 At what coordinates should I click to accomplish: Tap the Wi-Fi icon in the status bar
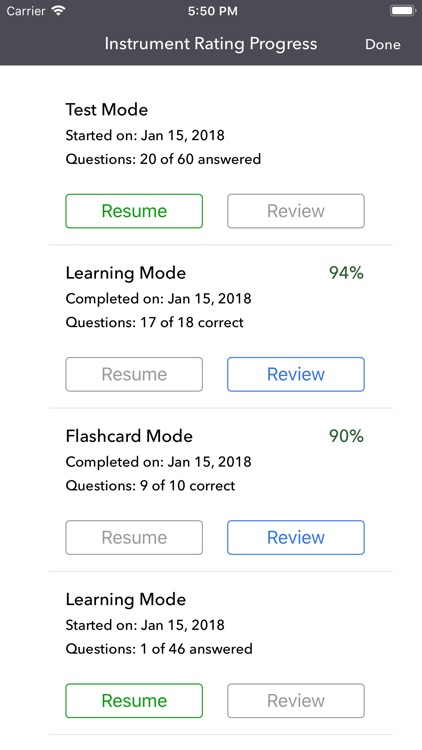59,11
